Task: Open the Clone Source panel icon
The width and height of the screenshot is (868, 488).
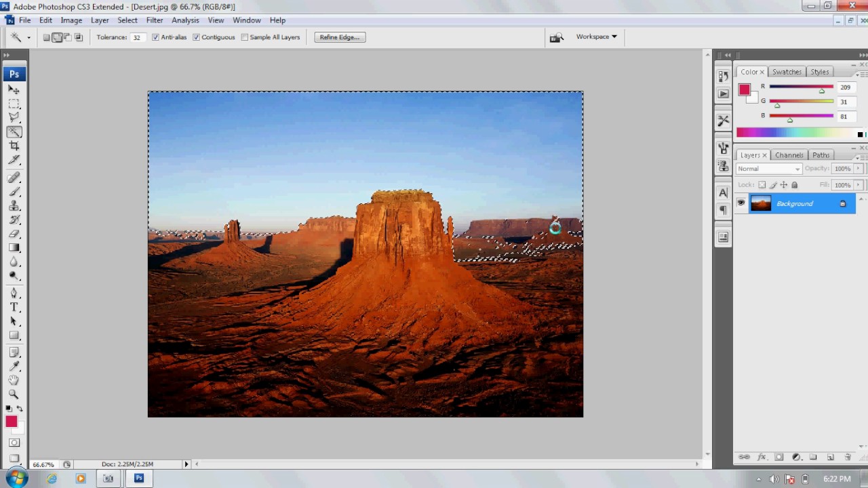Action: (x=724, y=165)
